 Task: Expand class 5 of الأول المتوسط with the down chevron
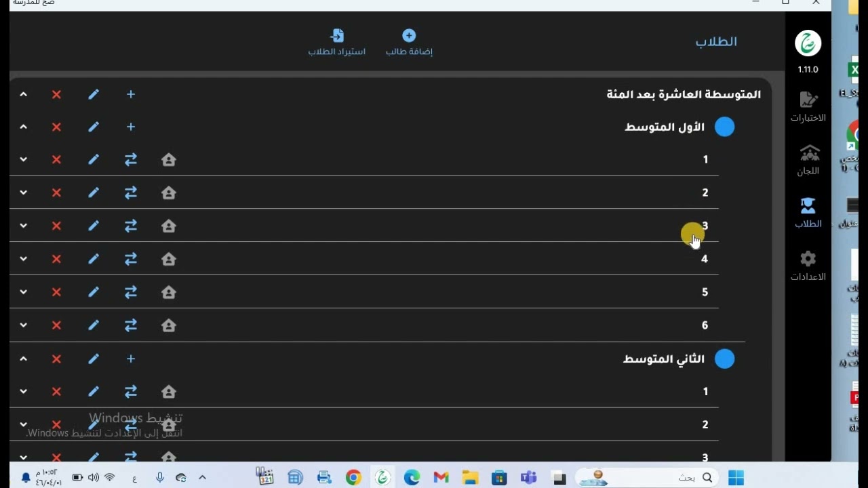click(x=23, y=292)
